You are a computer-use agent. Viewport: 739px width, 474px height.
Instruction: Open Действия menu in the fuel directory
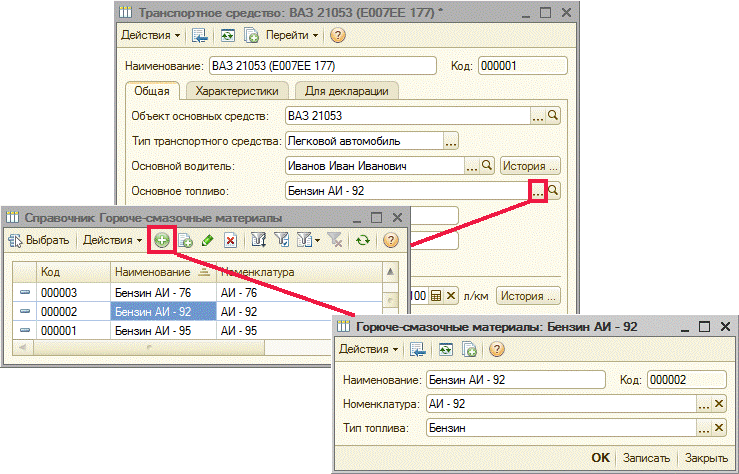(112, 240)
